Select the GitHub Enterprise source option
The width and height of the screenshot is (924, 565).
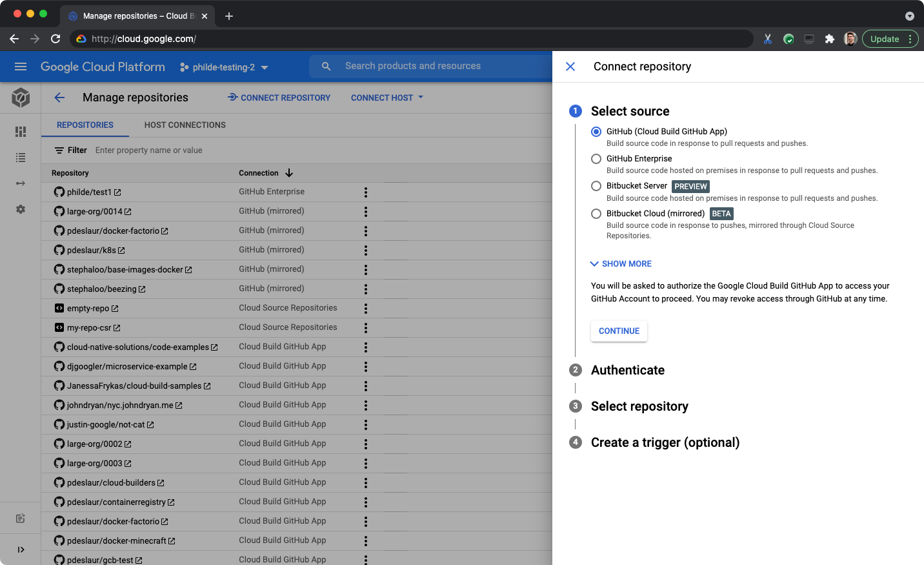point(596,159)
